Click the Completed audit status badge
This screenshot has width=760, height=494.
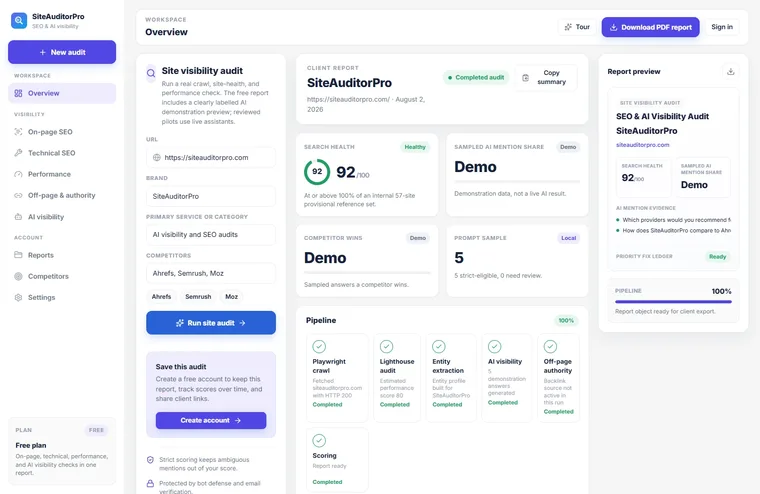(x=476, y=78)
